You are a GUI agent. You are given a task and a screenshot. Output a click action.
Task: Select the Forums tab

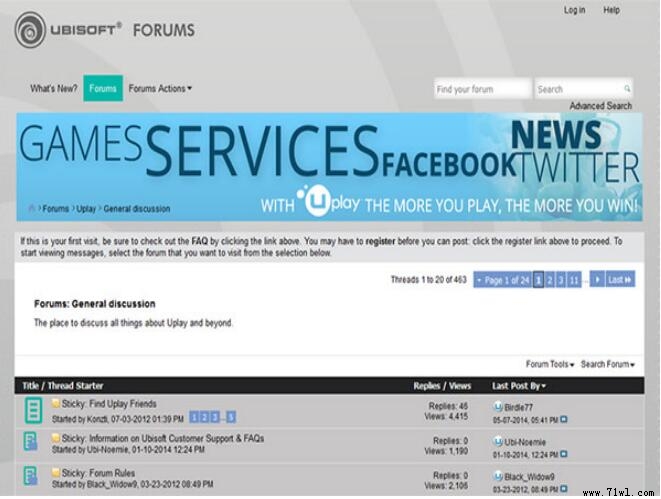pos(103,88)
